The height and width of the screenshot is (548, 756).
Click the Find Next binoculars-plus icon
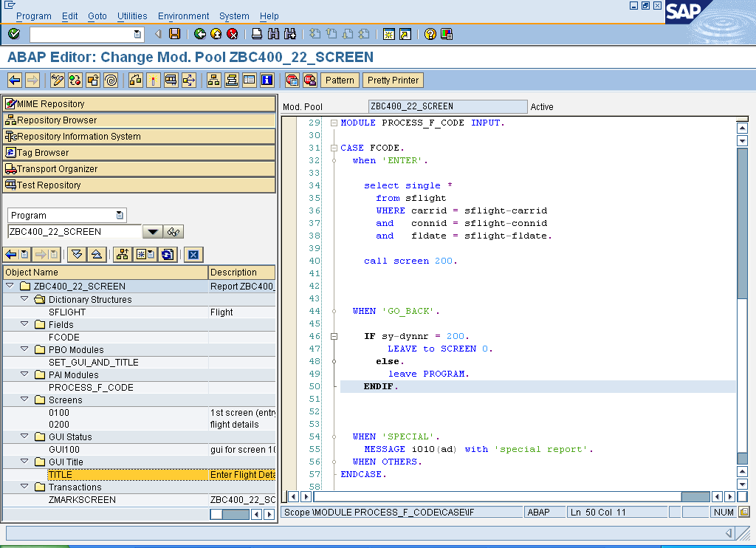[x=289, y=34]
